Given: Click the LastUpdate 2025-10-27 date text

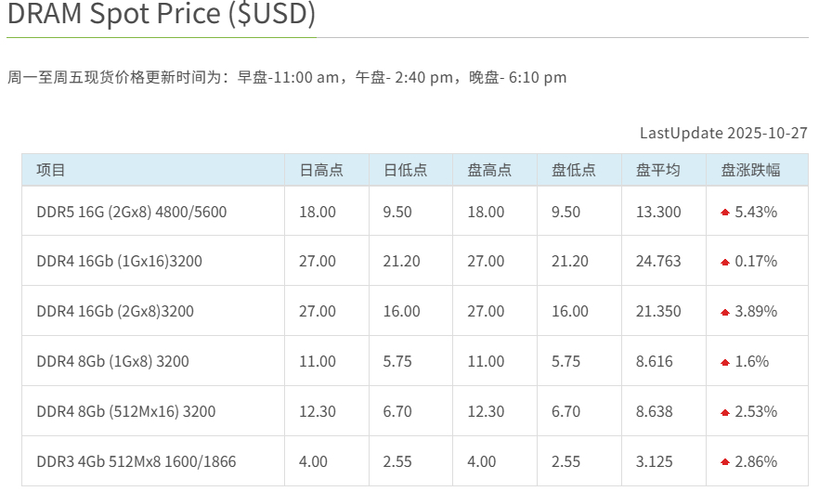Looking at the screenshot, I should (723, 133).
